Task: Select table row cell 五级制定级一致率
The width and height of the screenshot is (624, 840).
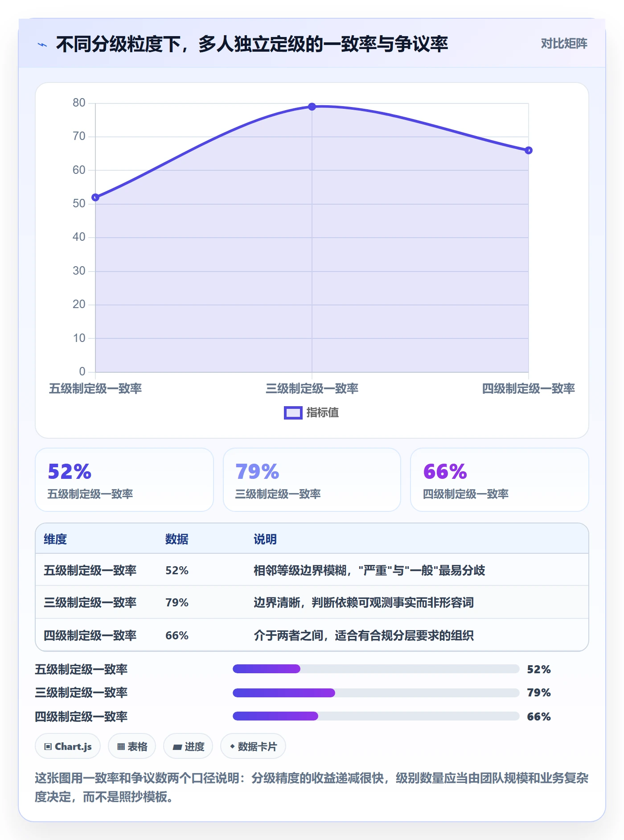Action: [90, 570]
